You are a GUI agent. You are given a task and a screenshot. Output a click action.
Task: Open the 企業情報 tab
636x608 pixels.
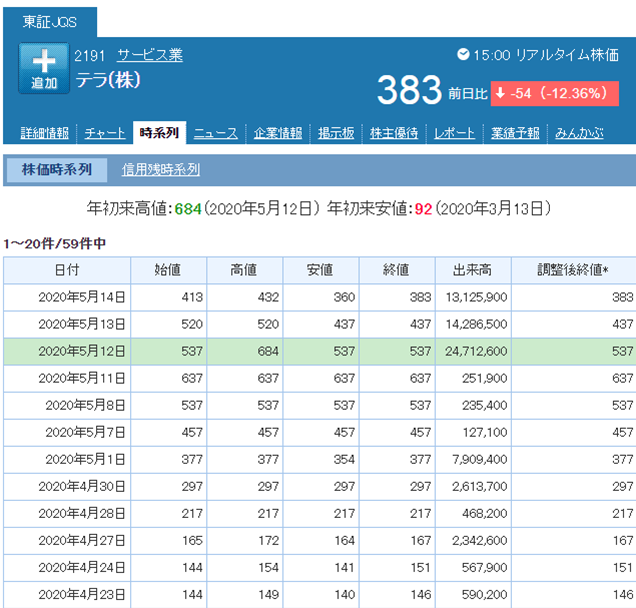point(278,133)
